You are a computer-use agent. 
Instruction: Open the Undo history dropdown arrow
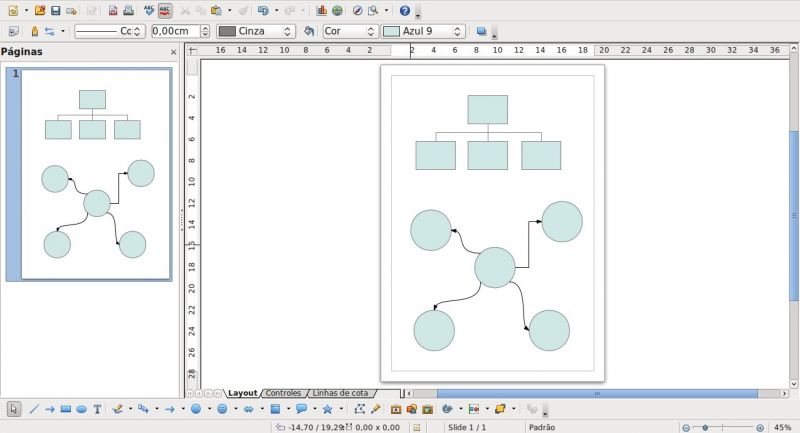coord(277,10)
